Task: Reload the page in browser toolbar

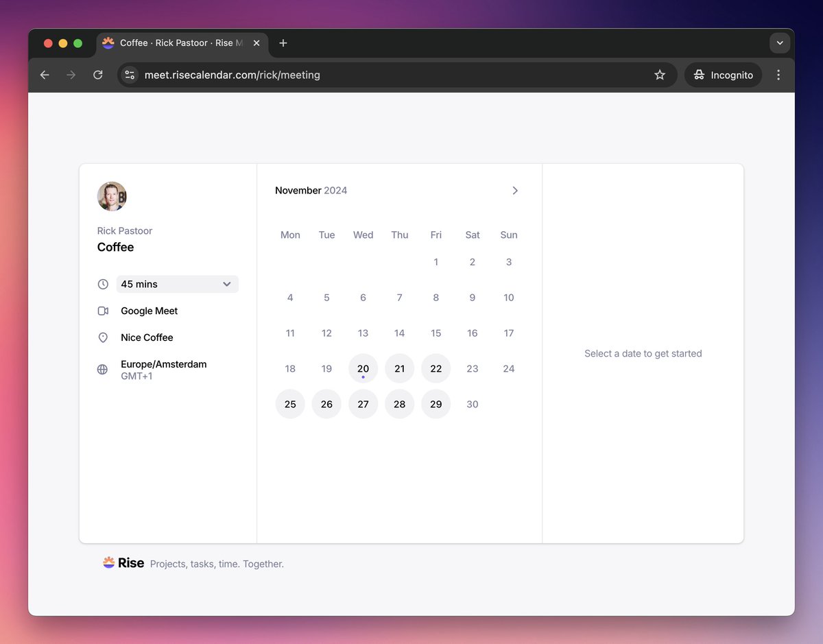Action: pos(98,75)
